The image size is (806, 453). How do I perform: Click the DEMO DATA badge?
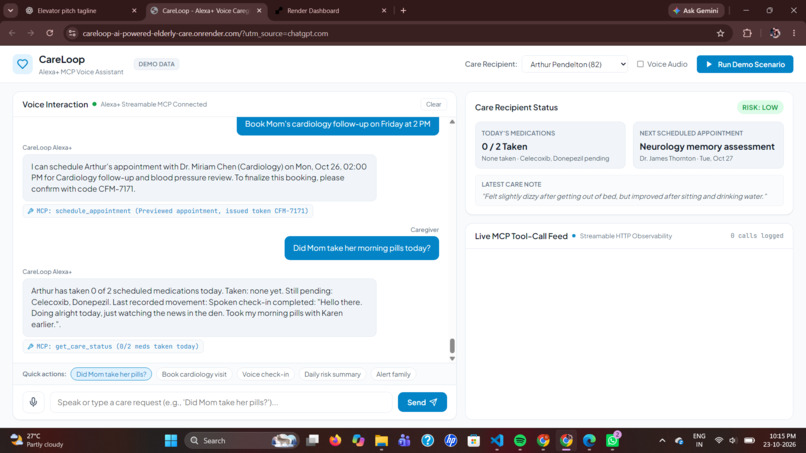(x=156, y=64)
